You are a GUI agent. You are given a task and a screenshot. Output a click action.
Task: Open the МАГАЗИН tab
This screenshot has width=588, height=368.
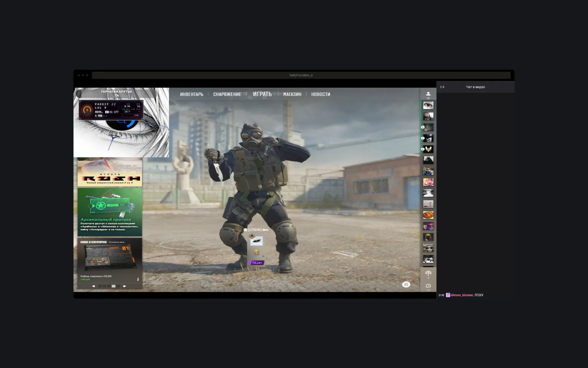coord(292,94)
